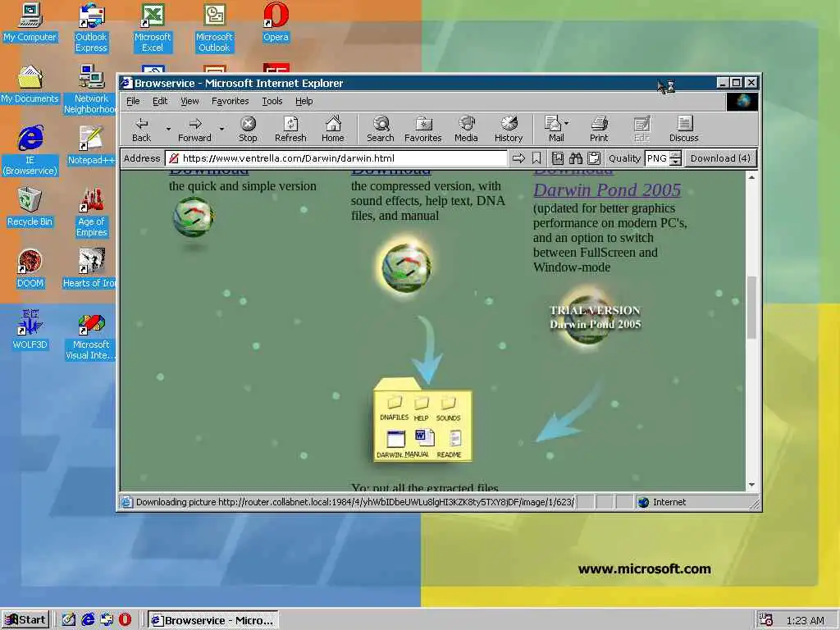Click the clipboard icon in address bar

pos(594,158)
